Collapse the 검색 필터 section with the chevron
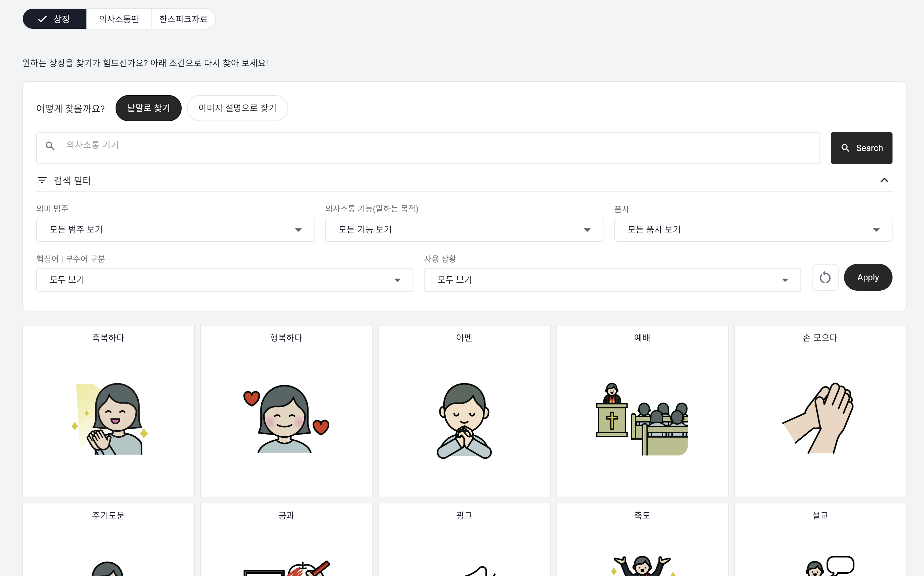924x576 pixels. [x=884, y=180]
